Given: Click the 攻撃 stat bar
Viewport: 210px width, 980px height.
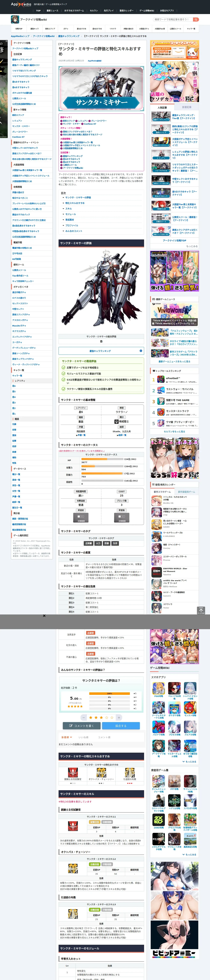Looking at the screenshot, I should tap(102, 466).
